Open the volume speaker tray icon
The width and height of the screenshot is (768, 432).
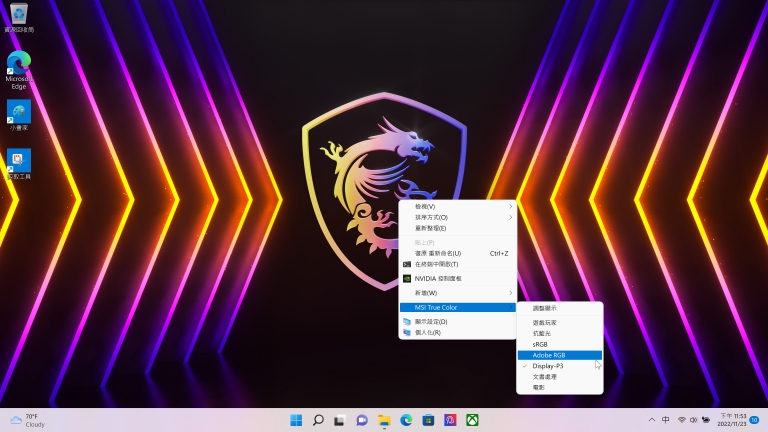pos(693,420)
